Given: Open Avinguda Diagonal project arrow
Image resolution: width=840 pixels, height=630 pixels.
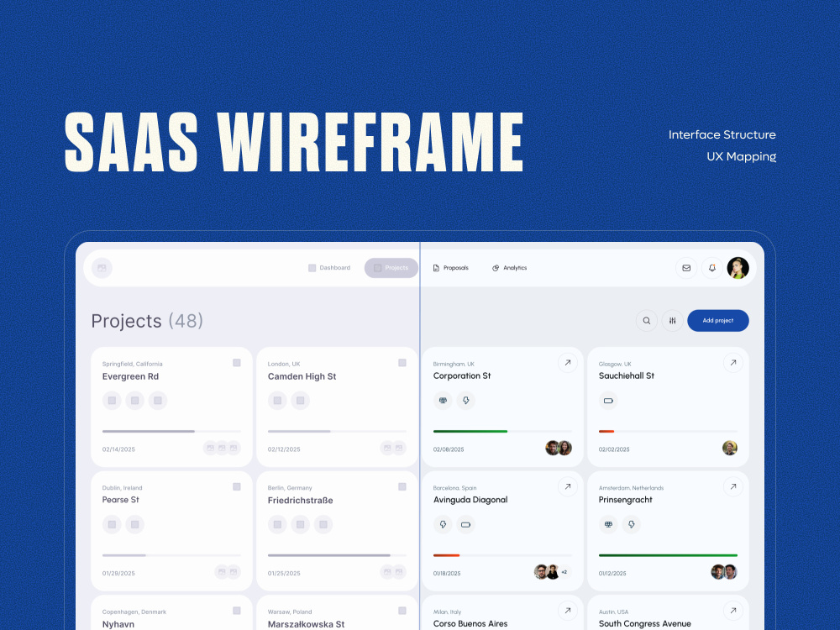Looking at the screenshot, I should (567, 486).
